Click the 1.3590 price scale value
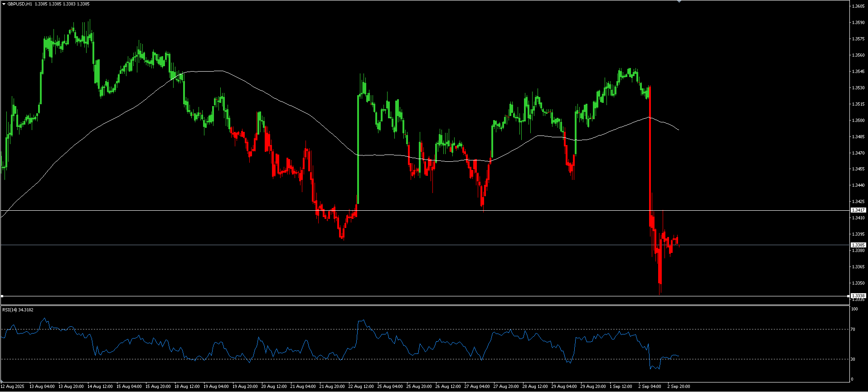This screenshot has height=392, width=868. (858, 23)
